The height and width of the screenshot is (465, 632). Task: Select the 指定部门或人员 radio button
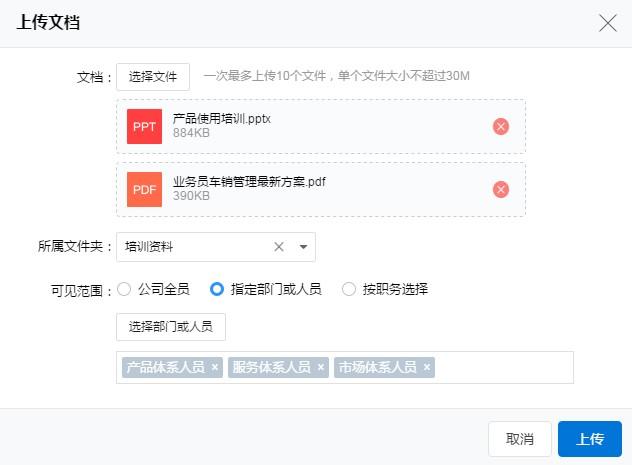point(217,289)
